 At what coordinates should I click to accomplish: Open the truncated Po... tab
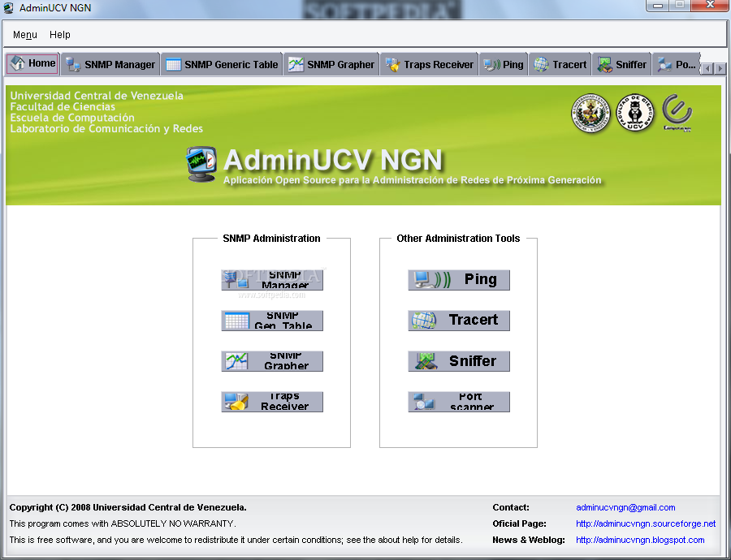(676, 64)
